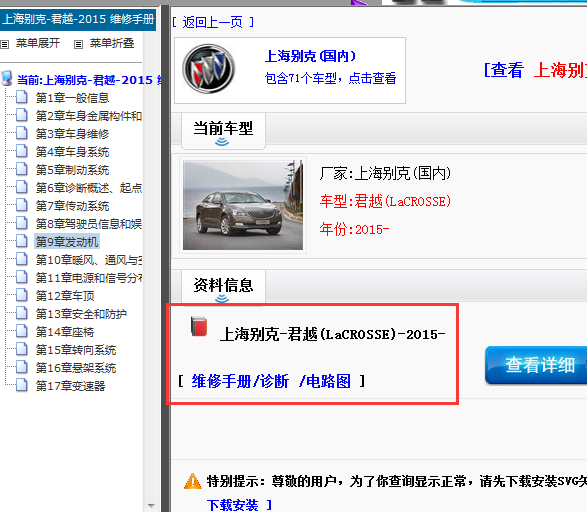
Task: Select 第9章发动机 in the tree
Action: pyautogui.click(x=67, y=242)
